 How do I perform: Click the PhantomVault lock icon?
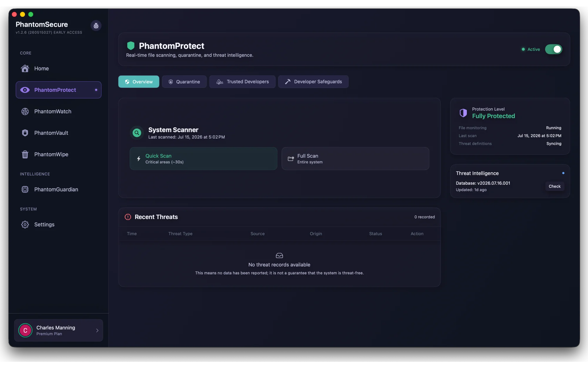pyautogui.click(x=25, y=133)
